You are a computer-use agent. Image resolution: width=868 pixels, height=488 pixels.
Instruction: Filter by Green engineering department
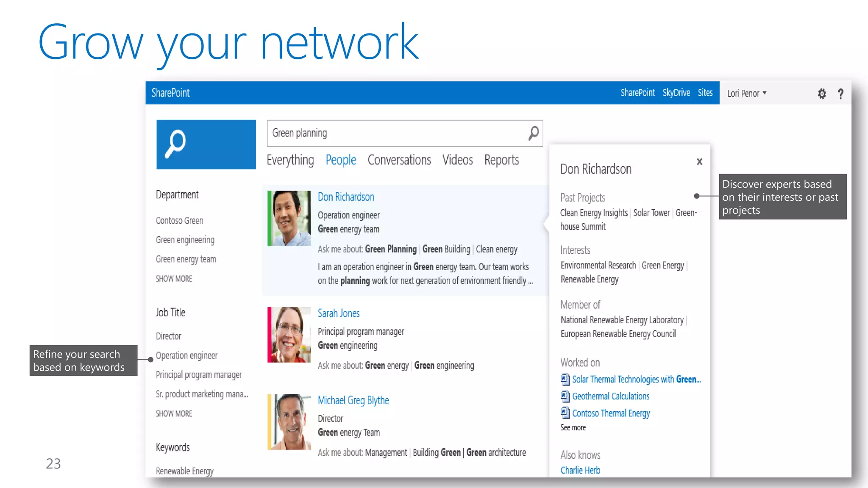(185, 240)
